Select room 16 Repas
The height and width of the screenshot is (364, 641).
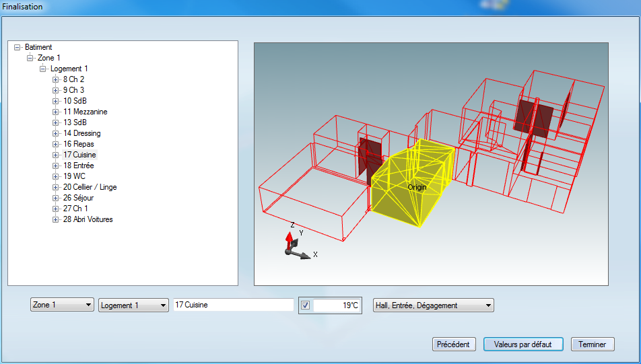(x=79, y=144)
